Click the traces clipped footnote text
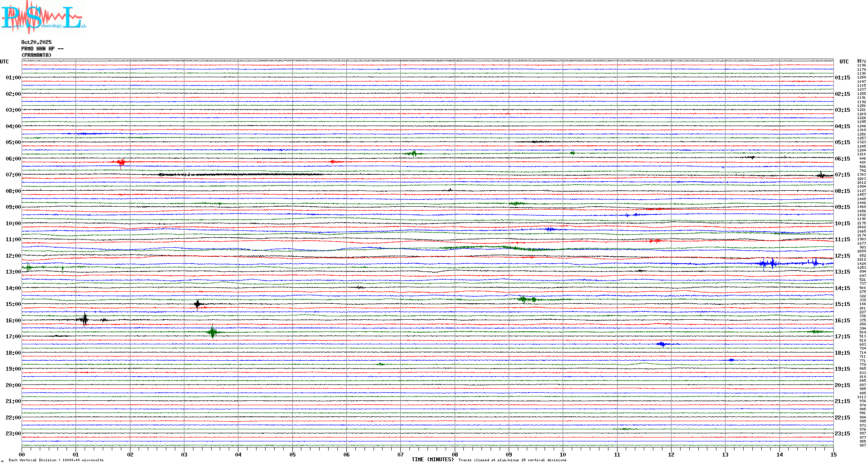The width and height of the screenshot is (868, 466). [x=512, y=460]
